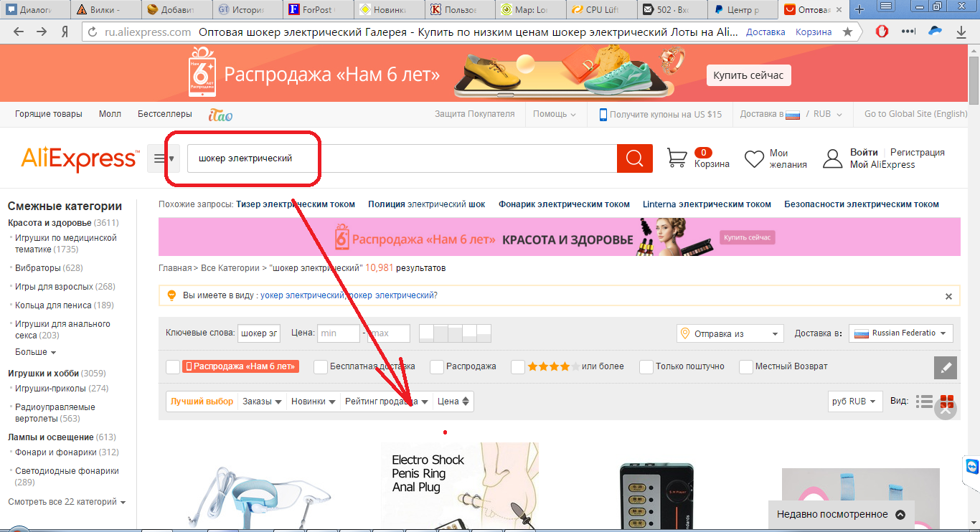Collapse the 'Недавно посмотренное' panel
Screen dimensions: 980x532
click(x=900, y=514)
